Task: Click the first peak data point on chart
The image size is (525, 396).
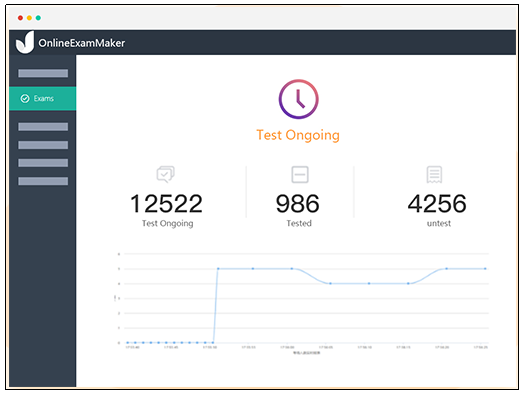Action: 218,268
